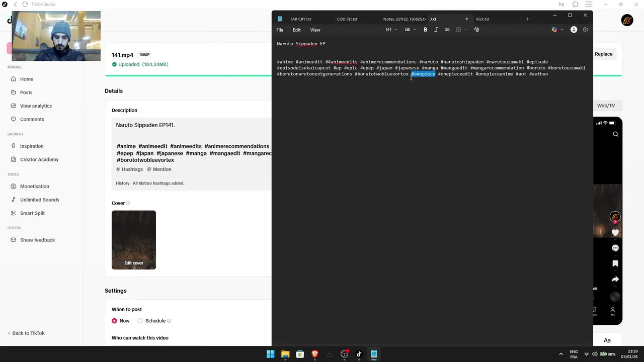Viewport: 644px width, 362px height.
Task: Toggle italic formatting in Notepad toolbar
Action: pyautogui.click(x=436, y=30)
